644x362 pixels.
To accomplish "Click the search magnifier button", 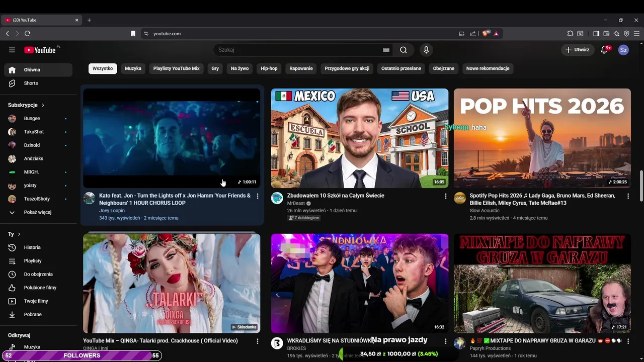I will click(x=404, y=50).
